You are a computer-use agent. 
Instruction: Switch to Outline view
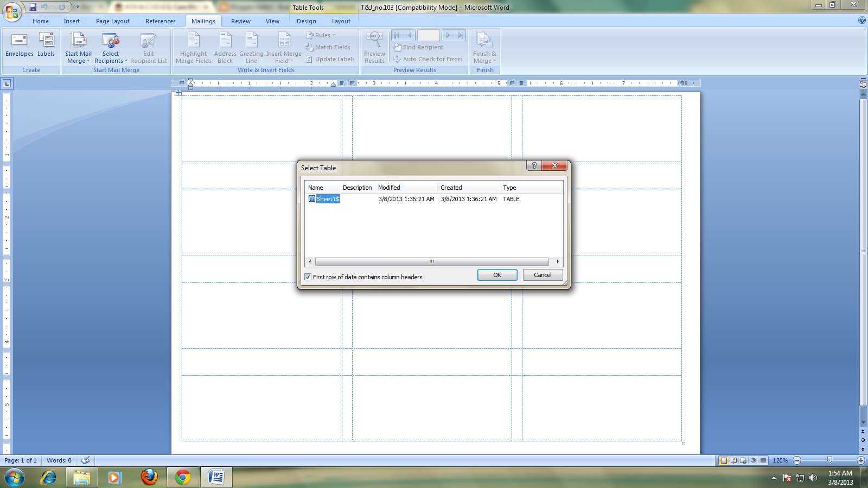point(753,460)
